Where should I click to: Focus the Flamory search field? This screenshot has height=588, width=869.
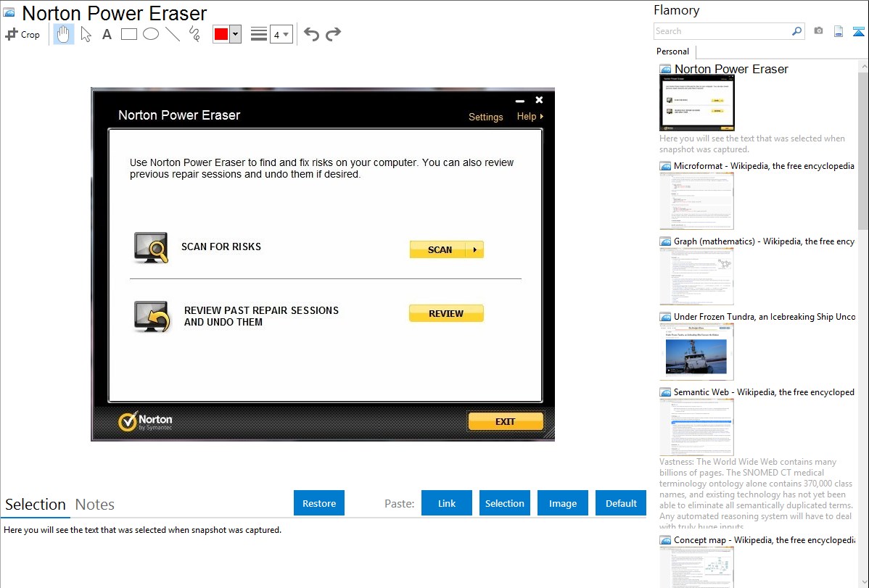tap(722, 32)
